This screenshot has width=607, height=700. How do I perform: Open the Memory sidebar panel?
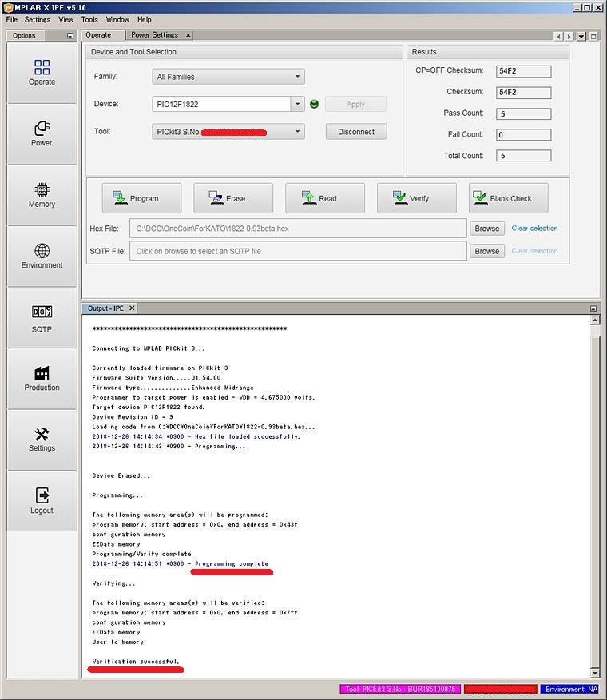[42, 195]
